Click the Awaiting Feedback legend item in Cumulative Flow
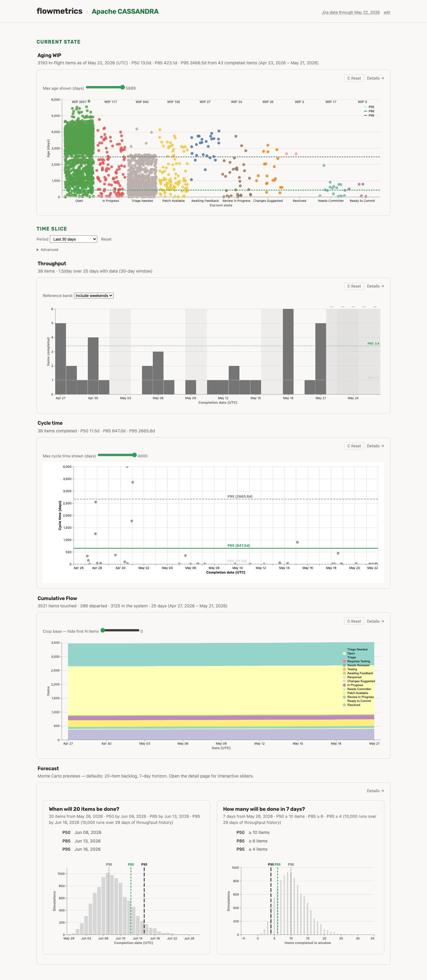The height and width of the screenshot is (980, 427). click(x=358, y=673)
